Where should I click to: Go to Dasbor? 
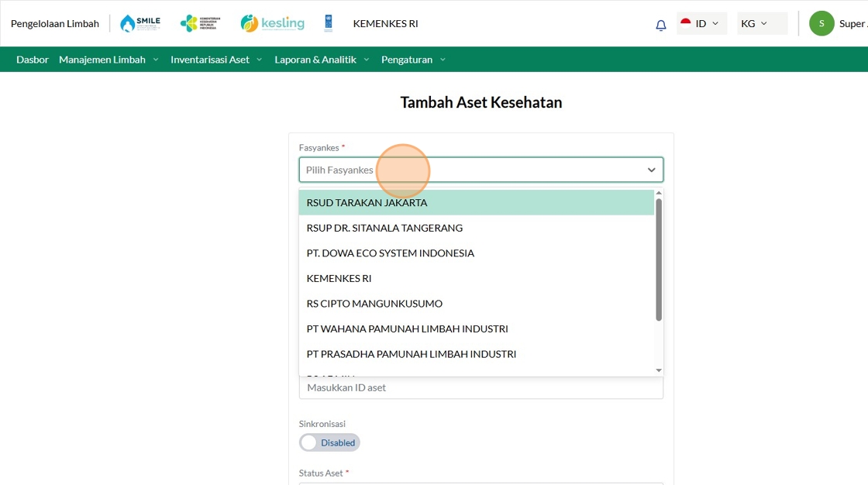point(32,59)
